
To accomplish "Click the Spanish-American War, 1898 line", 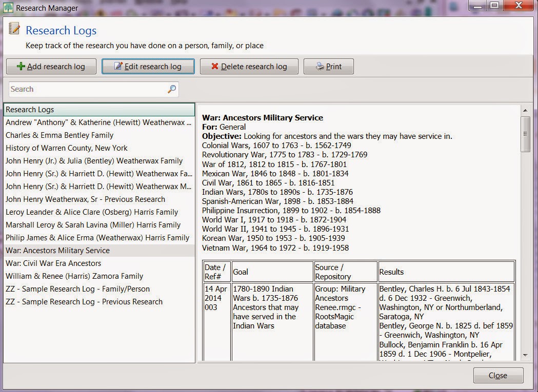I will click(x=277, y=201).
